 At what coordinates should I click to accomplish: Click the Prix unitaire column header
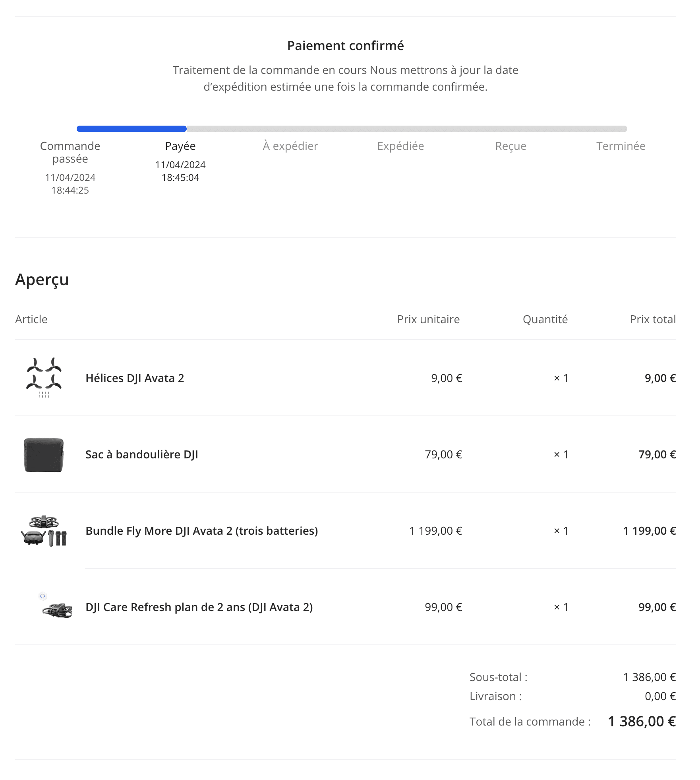coord(428,319)
